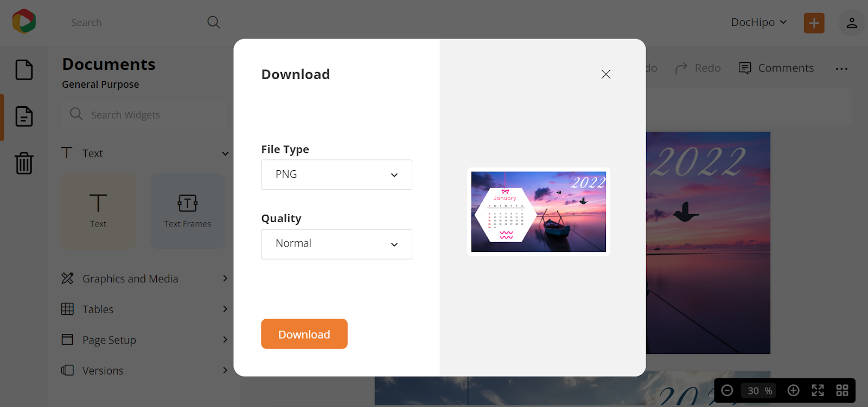Open the orange create new plus button
The image size is (868, 407).
(814, 23)
